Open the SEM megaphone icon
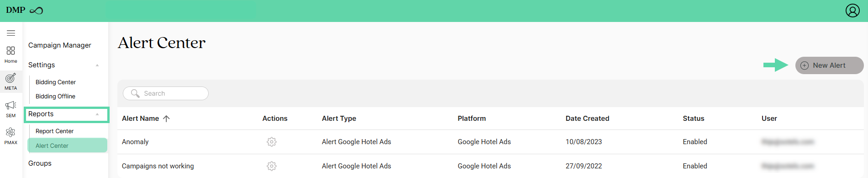Screen dimensions: 868x178 pyautogui.click(x=11, y=105)
